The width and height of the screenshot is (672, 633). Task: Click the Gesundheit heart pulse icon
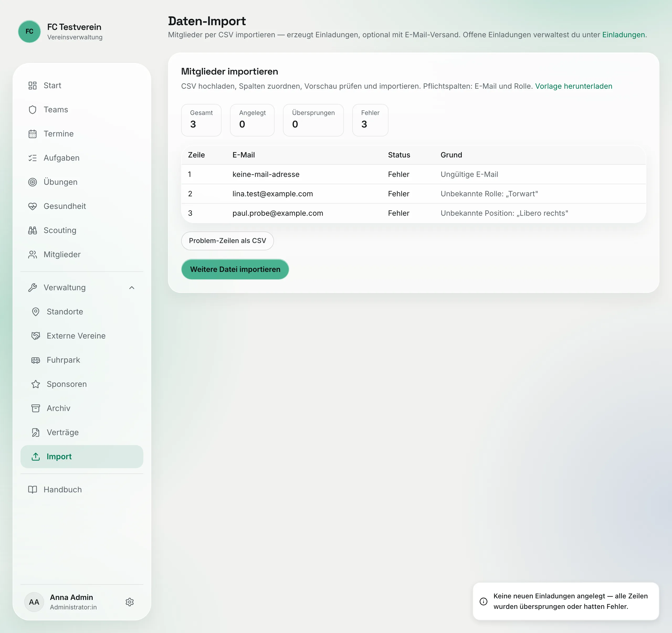coord(33,206)
